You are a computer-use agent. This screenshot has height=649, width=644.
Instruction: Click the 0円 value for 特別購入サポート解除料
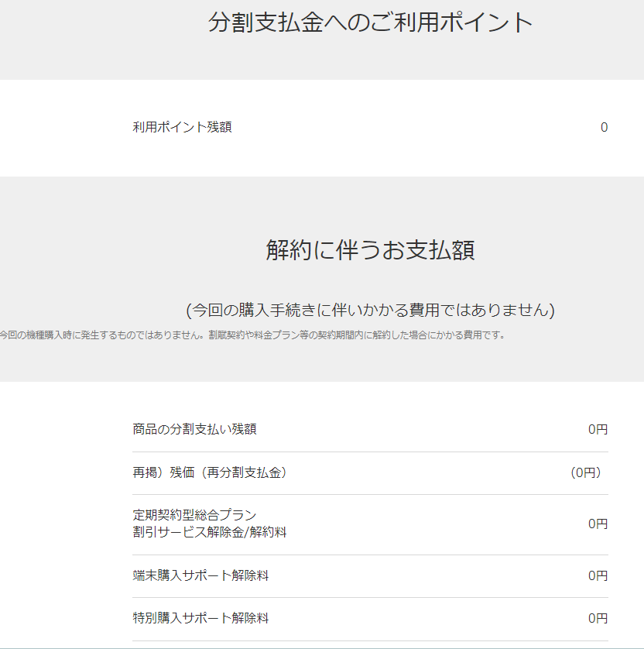[x=598, y=618]
